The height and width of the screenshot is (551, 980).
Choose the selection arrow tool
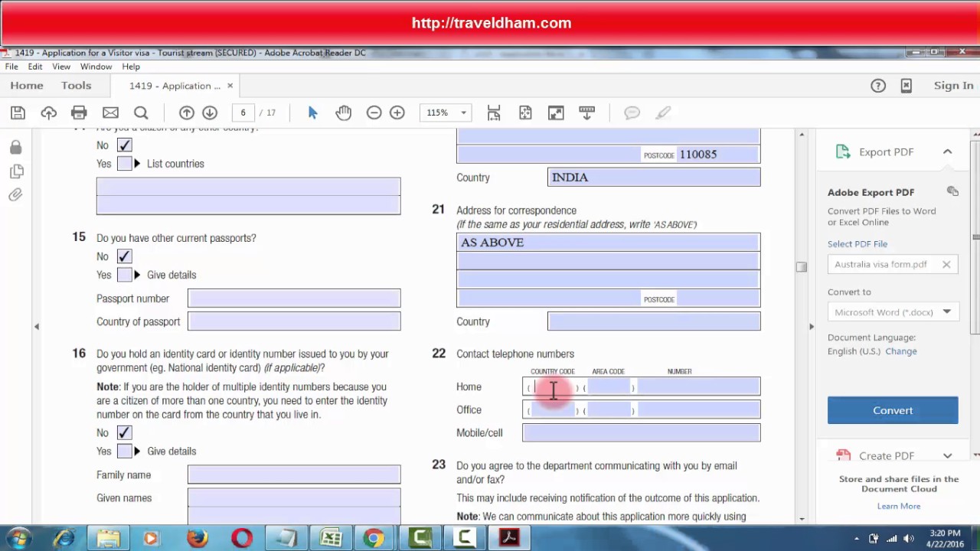click(312, 113)
